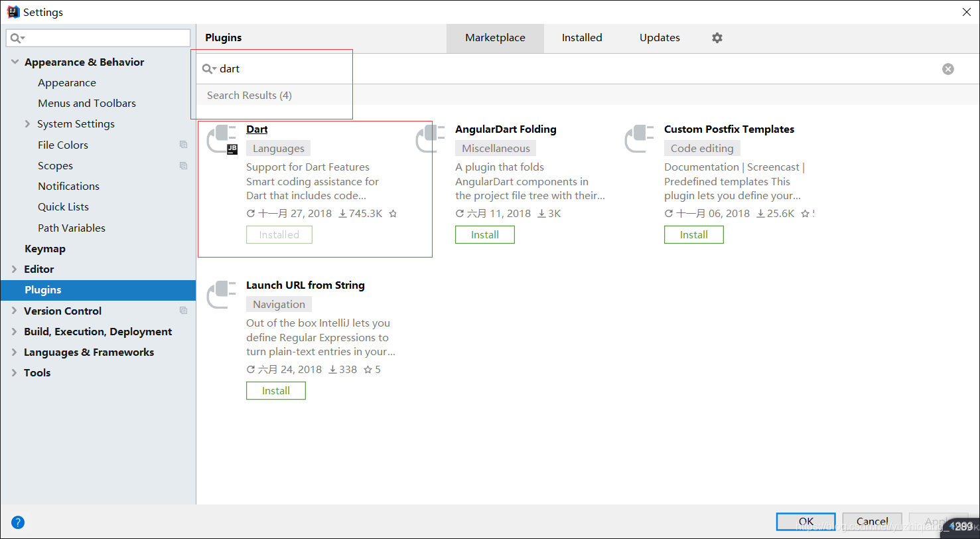This screenshot has height=539, width=980.
Task: Click the Code editing category tag
Action: pos(702,149)
